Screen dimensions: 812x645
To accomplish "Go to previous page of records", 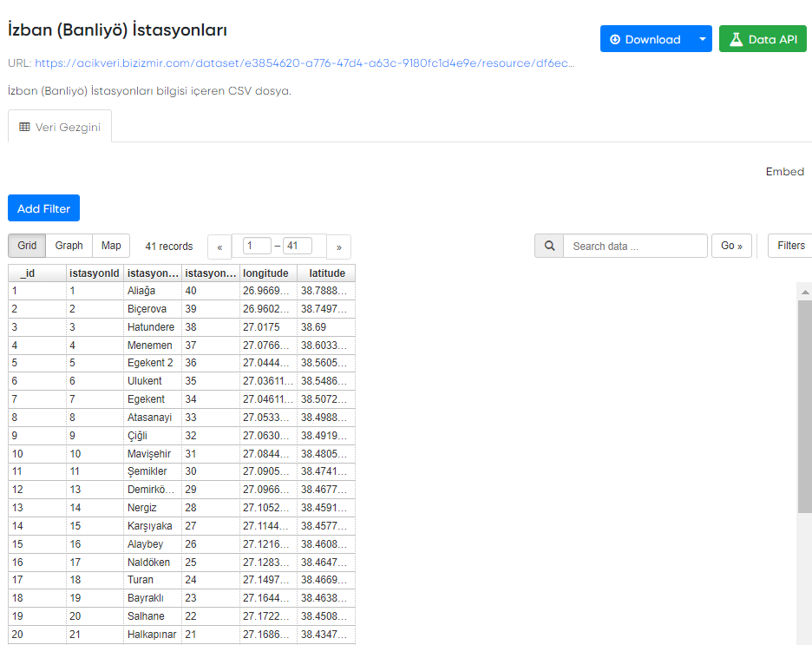I will click(x=219, y=247).
